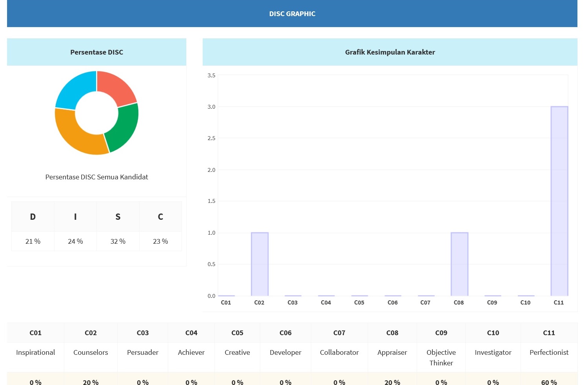This screenshot has width=588, height=385.
Task: Click the C02 x-axis label on chart
Action: pos(259,303)
